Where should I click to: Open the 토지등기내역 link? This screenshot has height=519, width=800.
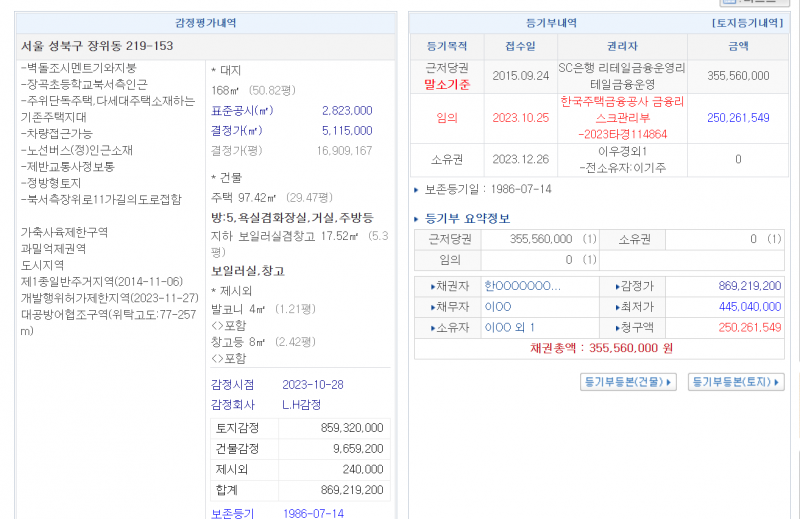tap(746, 22)
